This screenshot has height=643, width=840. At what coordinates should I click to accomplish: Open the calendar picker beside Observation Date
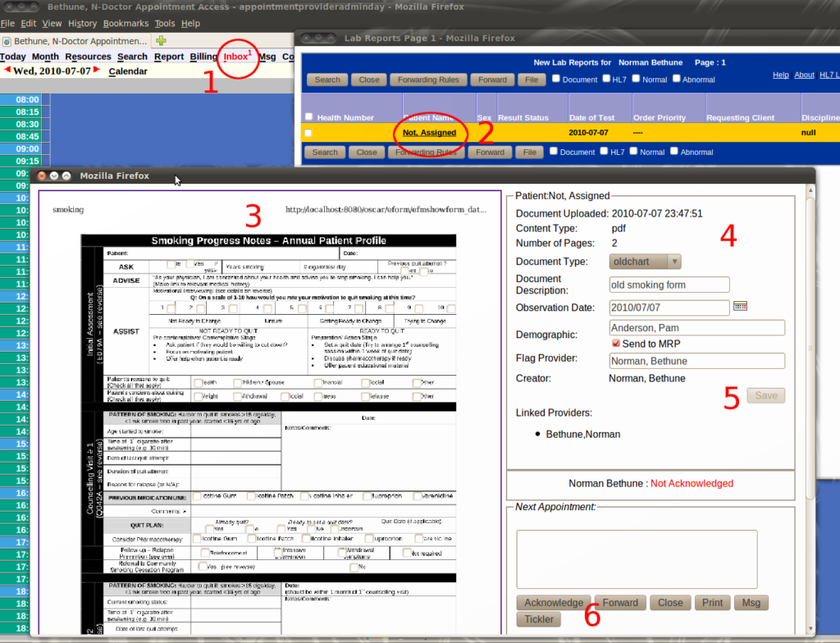741,306
